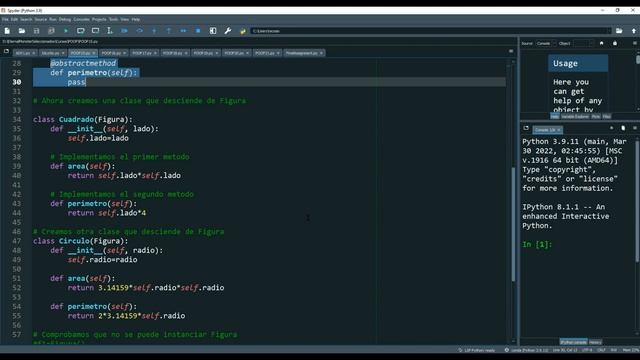The image size is (640, 360).
Task: Click conda Python environment status entry
Action: (527, 350)
